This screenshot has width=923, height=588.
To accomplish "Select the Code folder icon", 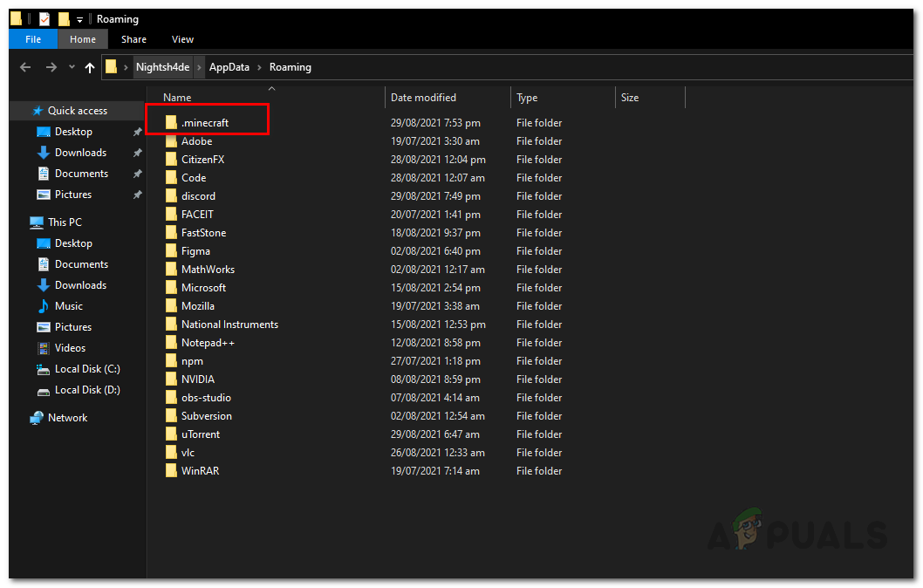I will tap(171, 178).
